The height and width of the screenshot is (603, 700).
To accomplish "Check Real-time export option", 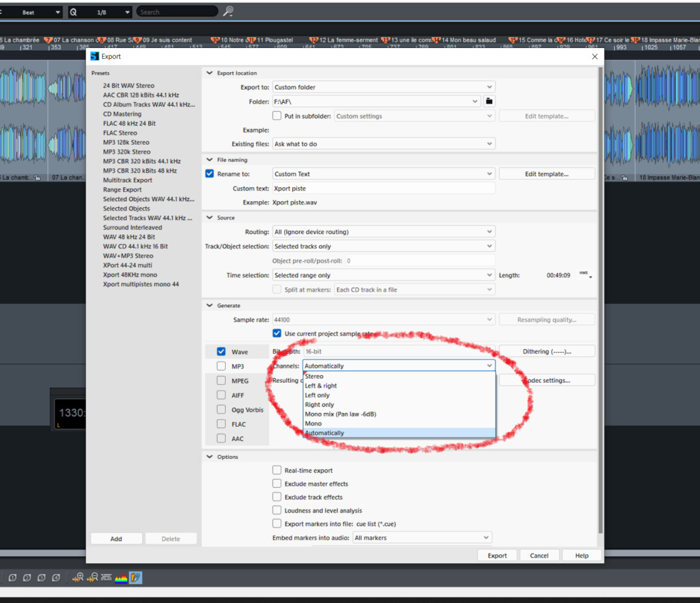I will click(277, 470).
